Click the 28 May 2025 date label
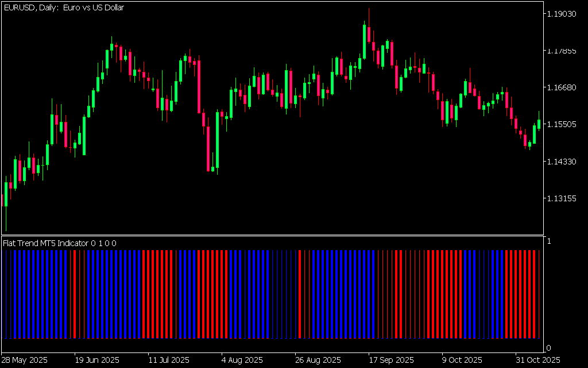The image size is (588, 368). coord(25,361)
